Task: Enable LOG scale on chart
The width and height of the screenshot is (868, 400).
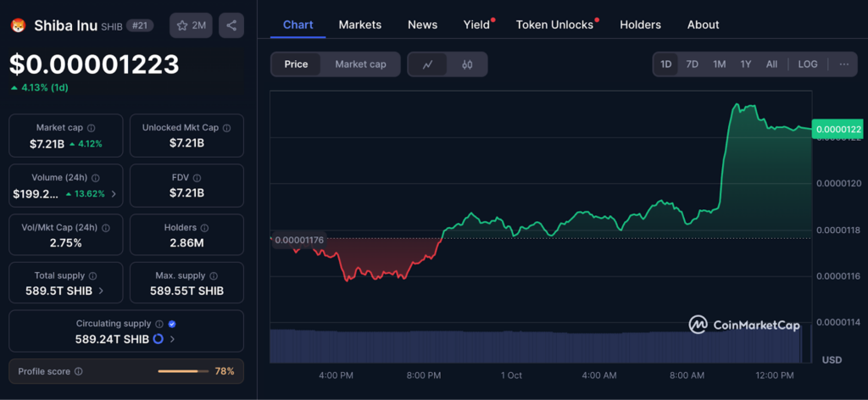Action: pyautogui.click(x=808, y=64)
